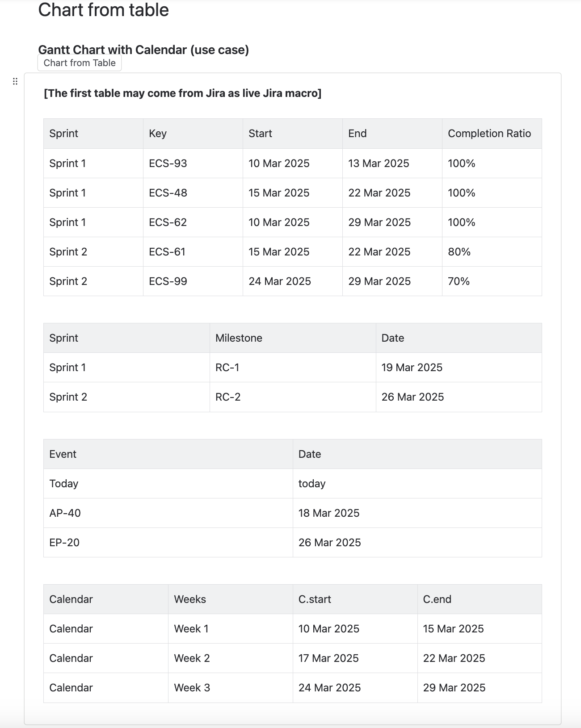Click the AP-40 event cell
This screenshot has width=581, height=728.
click(x=65, y=513)
